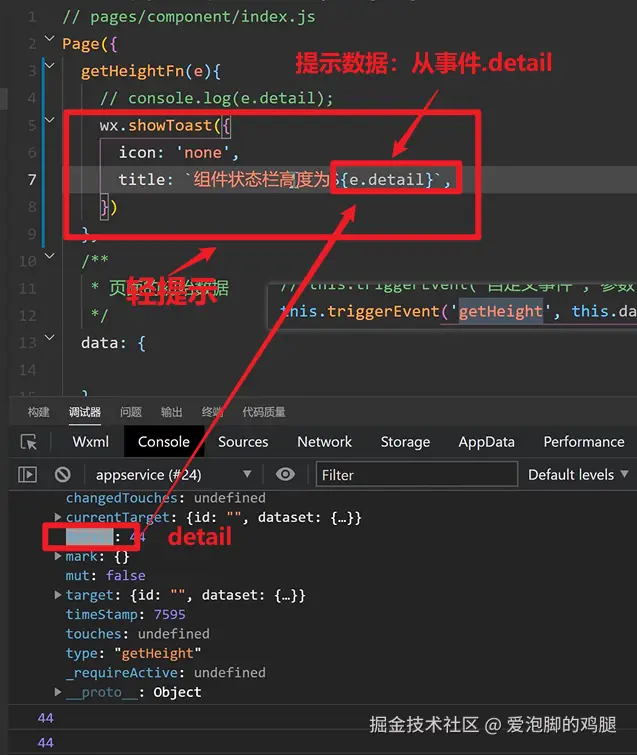637x755 pixels.
Task: Select the 输出 panel tab
Action: [171, 412]
